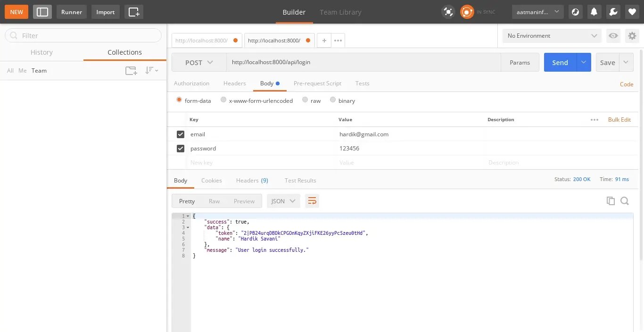Uncheck the email parameter checkbox
This screenshot has height=332, width=644.
pyautogui.click(x=180, y=134)
